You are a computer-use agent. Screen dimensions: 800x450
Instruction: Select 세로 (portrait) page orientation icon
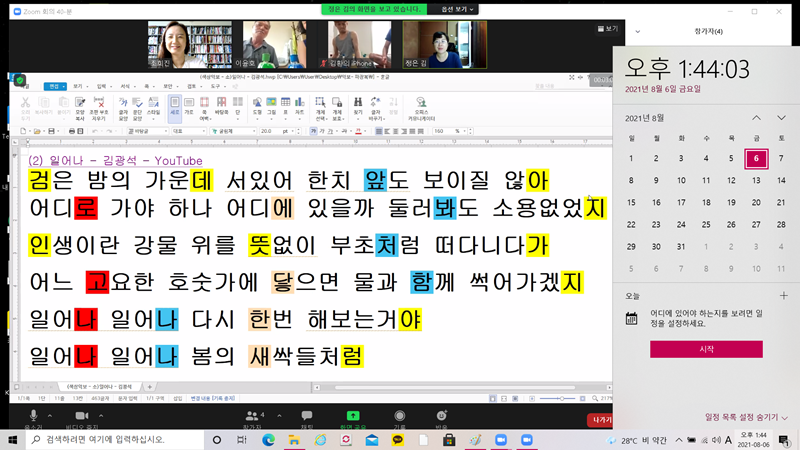click(174, 108)
